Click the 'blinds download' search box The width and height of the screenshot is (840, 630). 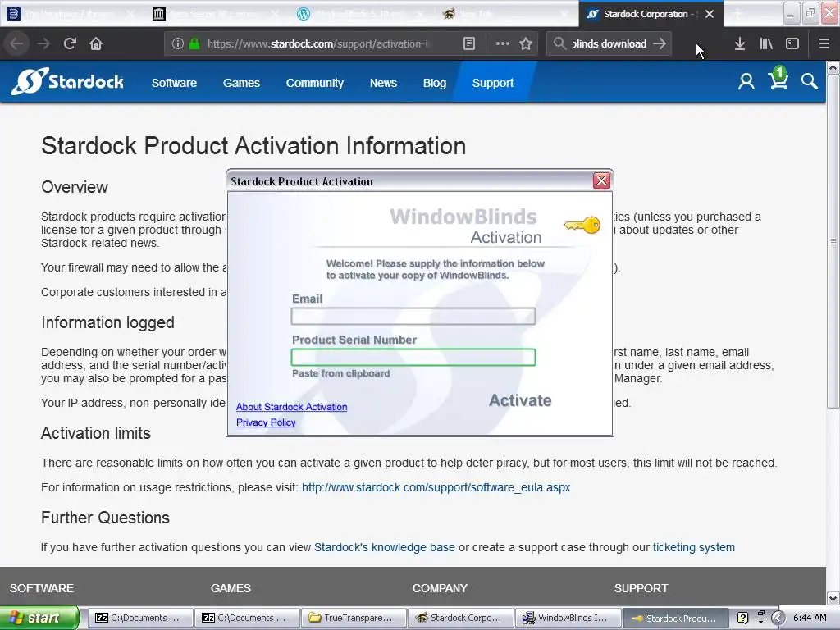609,43
